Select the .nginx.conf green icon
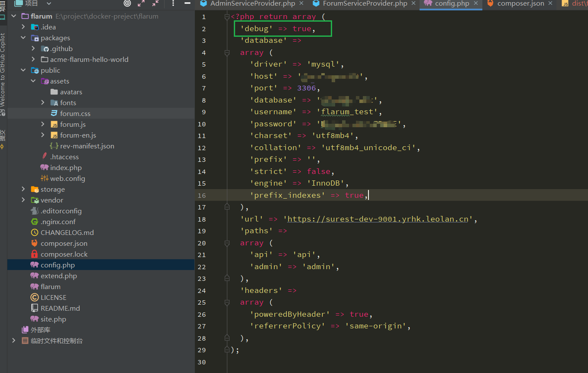 pyautogui.click(x=35, y=222)
